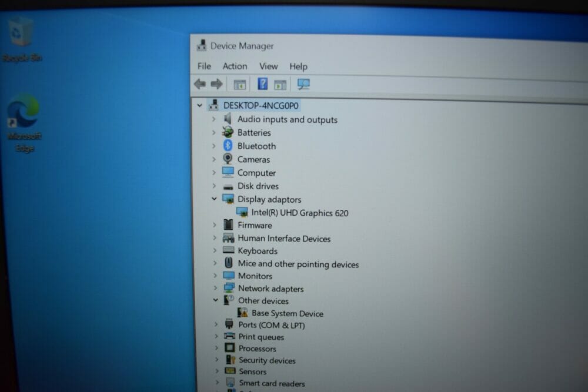The width and height of the screenshot is (588, 392).
Task: Open the View menu
Action: coord(269,66)
